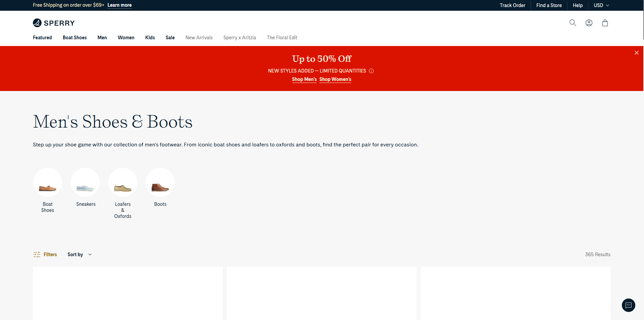Open the search magnifier icon
This screenshot has width=644, height=320.
click(573, 23)
